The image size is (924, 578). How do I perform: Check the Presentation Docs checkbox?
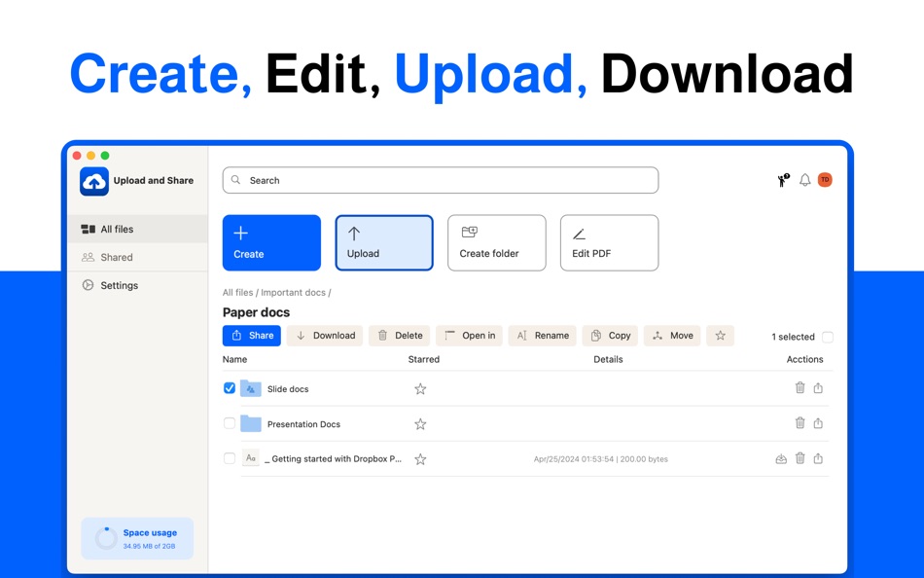(x=230, y=423)
